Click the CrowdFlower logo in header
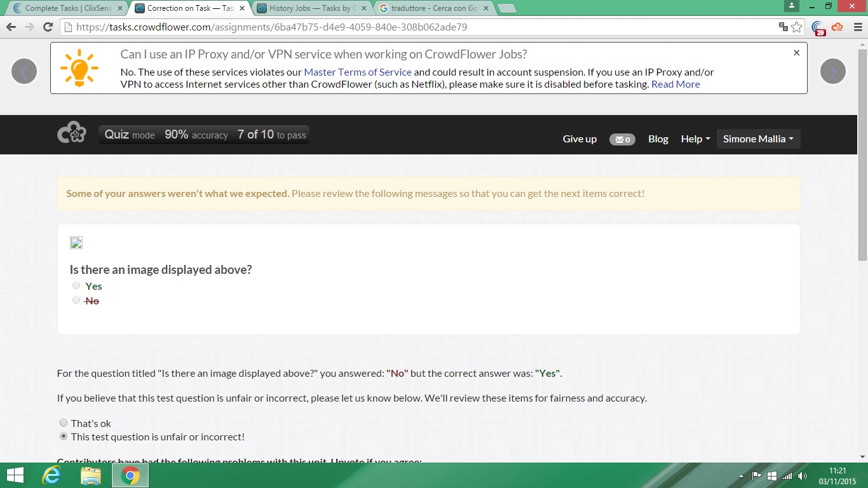 (72, 132)
